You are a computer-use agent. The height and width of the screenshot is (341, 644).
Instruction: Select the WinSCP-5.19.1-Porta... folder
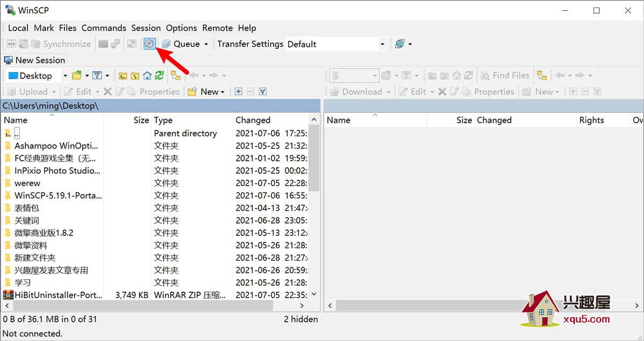click(x=58, y=195)
